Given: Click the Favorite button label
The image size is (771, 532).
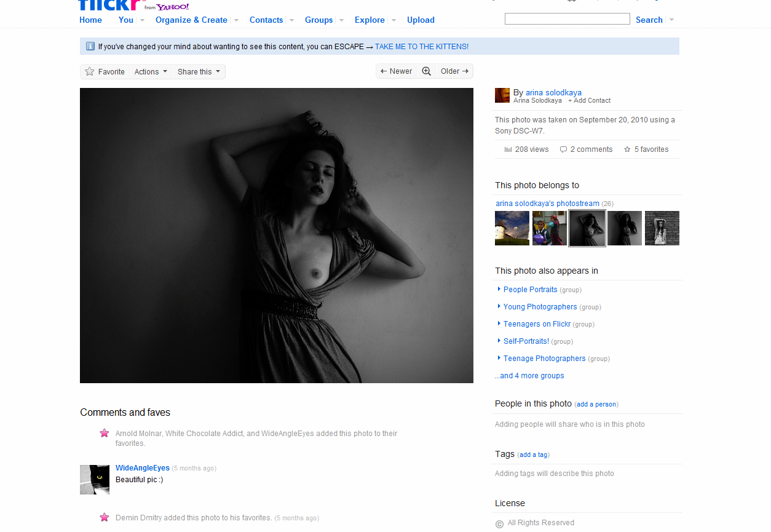Looking at the screenshot, I should 111,72.
